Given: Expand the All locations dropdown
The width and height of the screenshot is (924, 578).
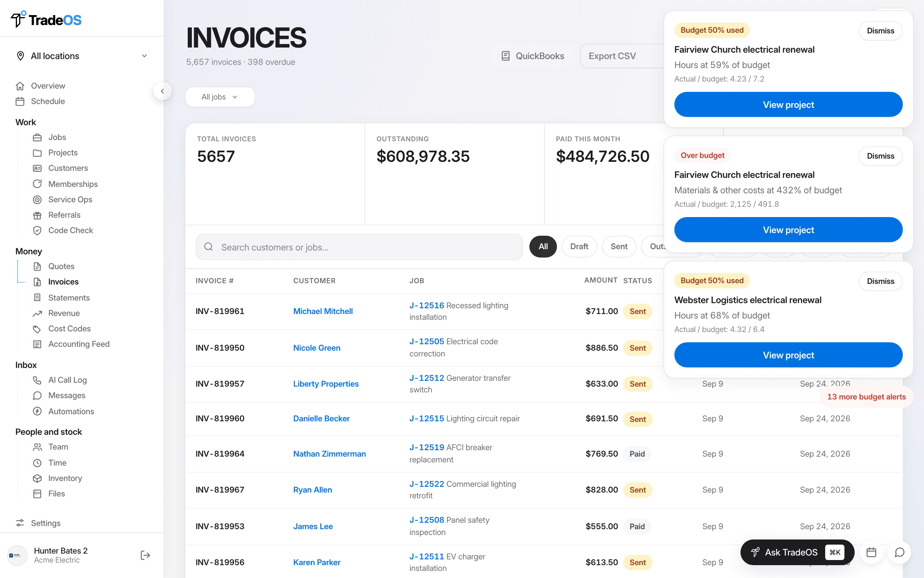Looking at the screenshot, I should click(x=82, y=56).
